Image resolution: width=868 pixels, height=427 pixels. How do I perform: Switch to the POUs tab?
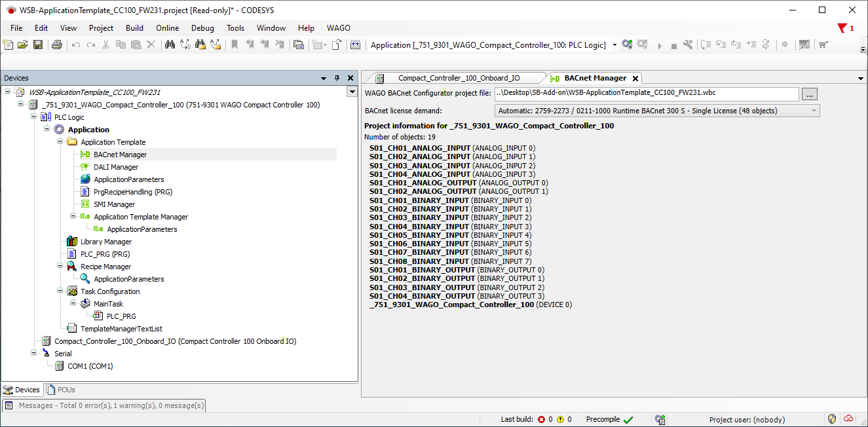(x=61, y=390)
